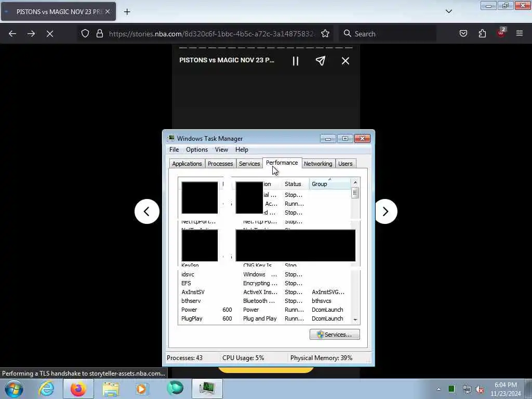Open the Windows Start orb
The width and height of the screenshot is (532, 399).
pos(14,389)
